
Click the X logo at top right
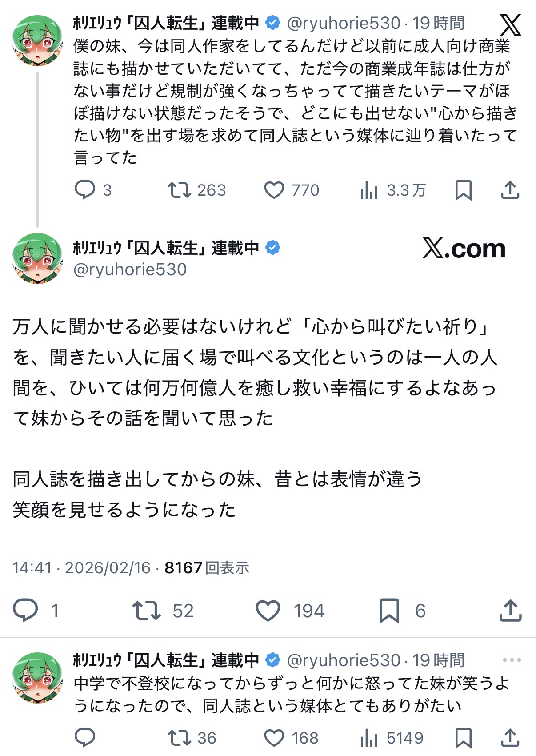pos(510,25)
